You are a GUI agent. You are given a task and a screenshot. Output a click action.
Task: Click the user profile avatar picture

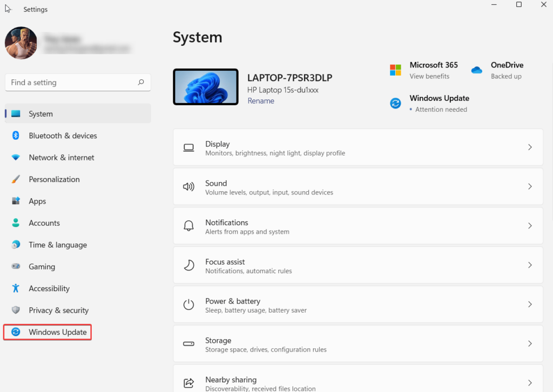(x=21, y=43)
